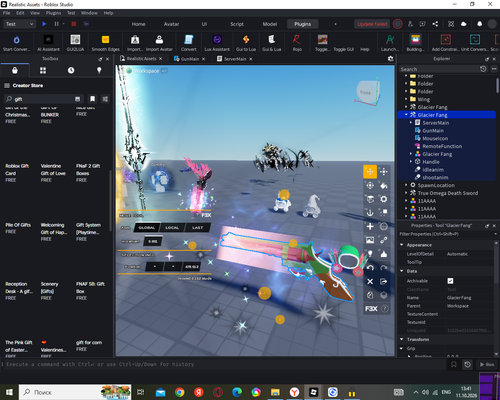Click the command bar Run button
500x400 pixels.
point(487,364)
